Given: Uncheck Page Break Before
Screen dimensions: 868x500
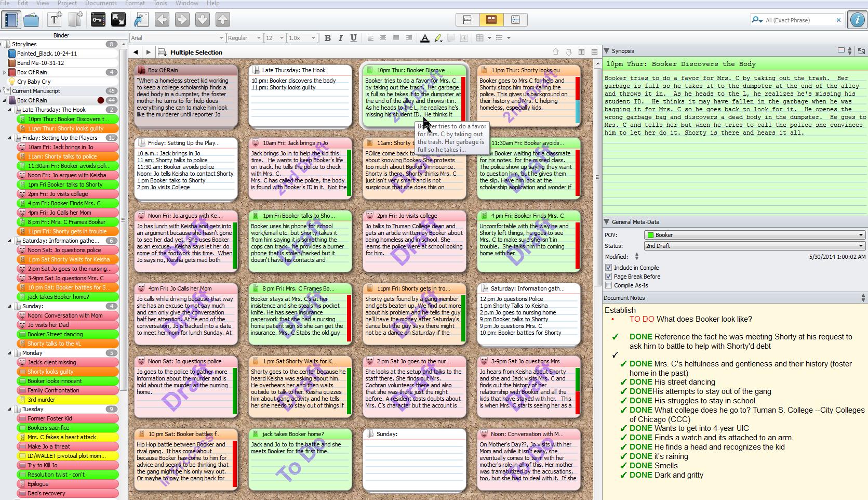Looking at the screenshot, I should pyautogui.click(x=608, y=277).
